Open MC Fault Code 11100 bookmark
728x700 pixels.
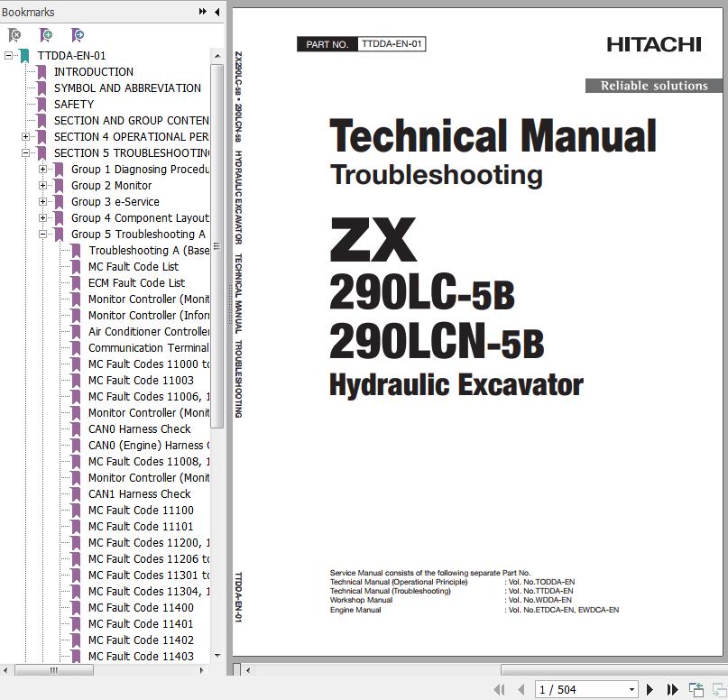click(141, 511)
